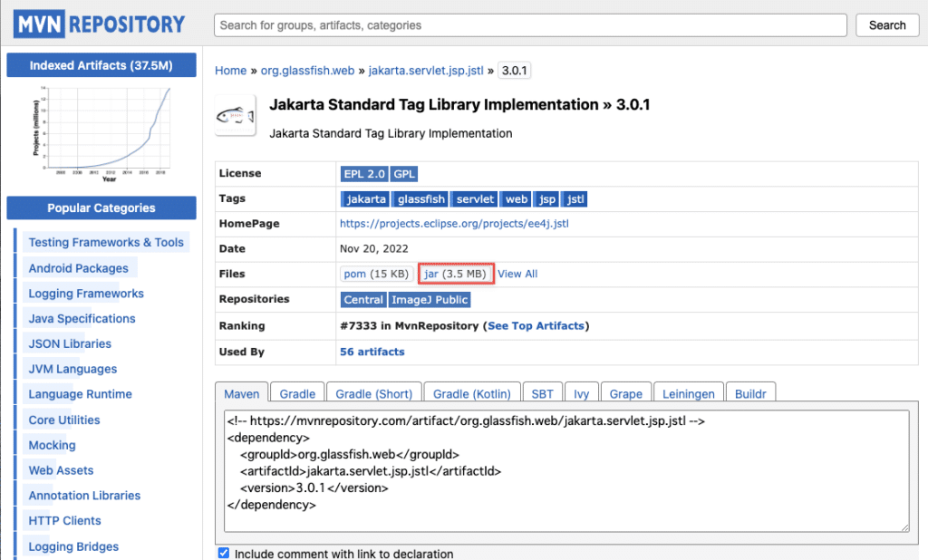Open the Testing Frameworks & Tools category

pos(106,242)
